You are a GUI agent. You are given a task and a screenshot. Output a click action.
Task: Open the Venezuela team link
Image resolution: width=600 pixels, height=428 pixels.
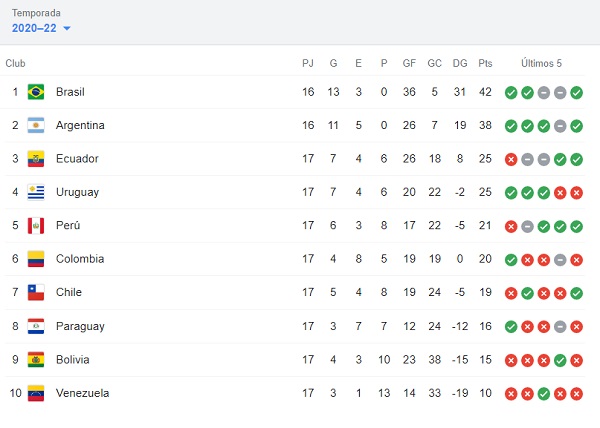tap(82, 393)
